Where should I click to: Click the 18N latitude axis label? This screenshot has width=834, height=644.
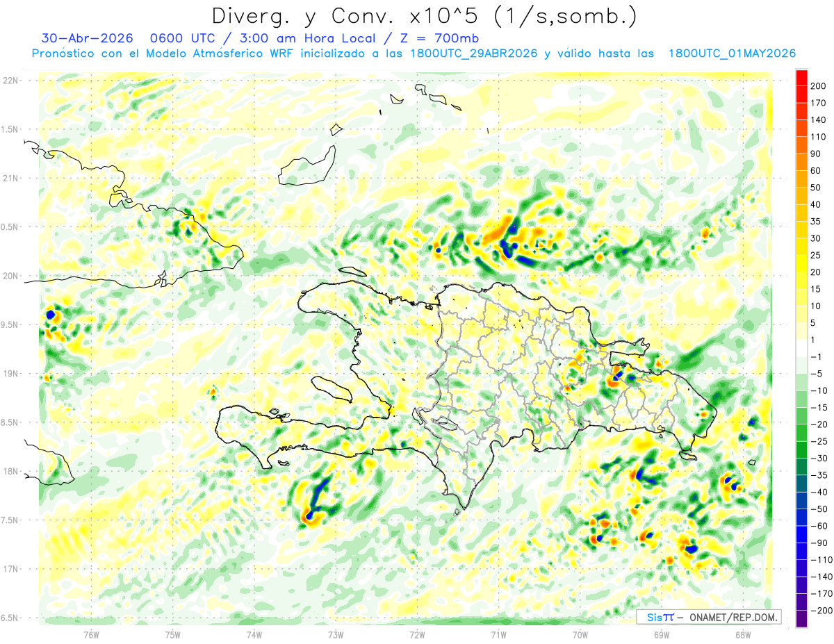(10, 471)
